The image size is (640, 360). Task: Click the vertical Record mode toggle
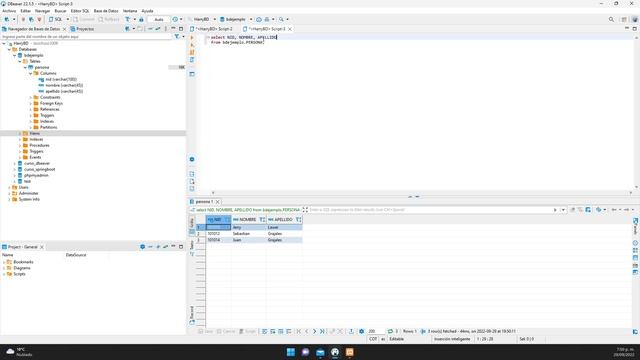coord(192,315)
